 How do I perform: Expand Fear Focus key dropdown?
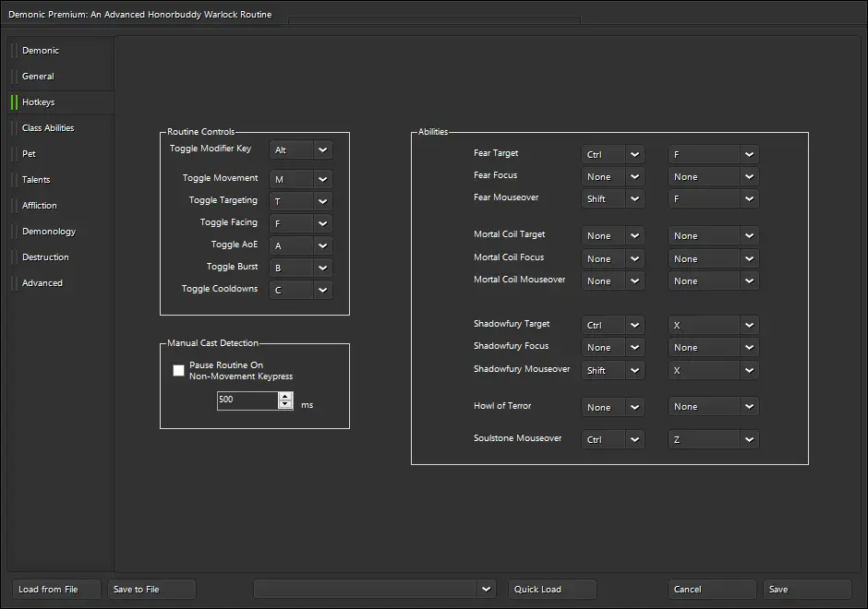[x=714, y=176]
